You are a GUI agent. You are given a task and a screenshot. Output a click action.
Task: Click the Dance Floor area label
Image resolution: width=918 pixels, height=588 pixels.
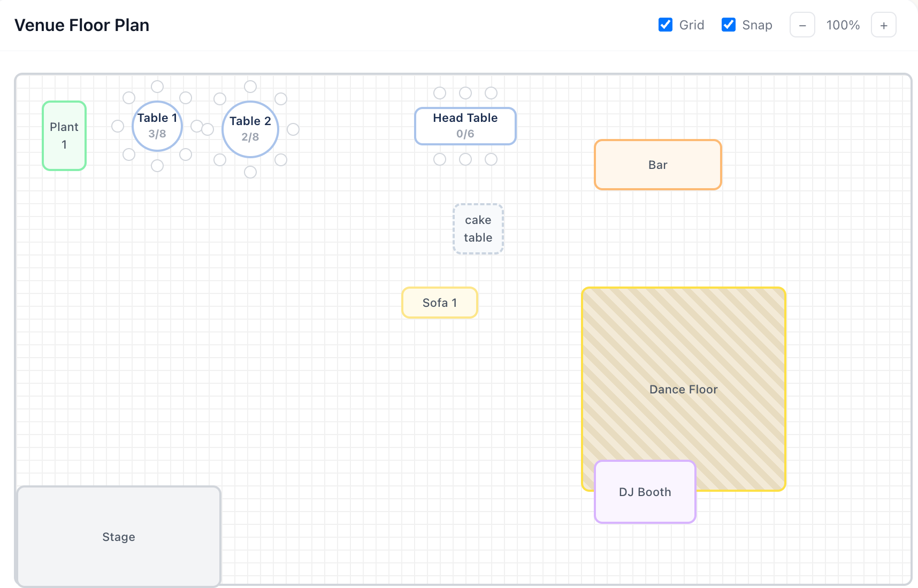pyautogui.click(x=684, y=389)
